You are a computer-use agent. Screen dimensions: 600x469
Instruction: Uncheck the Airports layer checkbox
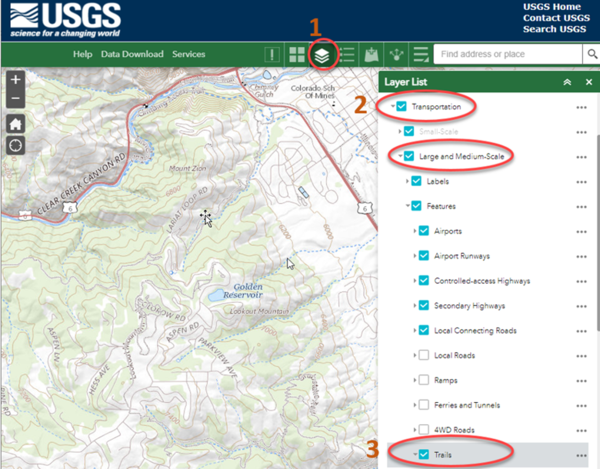424,231
